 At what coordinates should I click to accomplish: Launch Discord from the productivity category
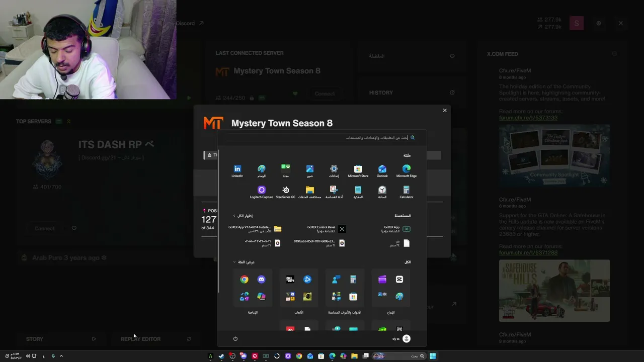tap(261, 280)
